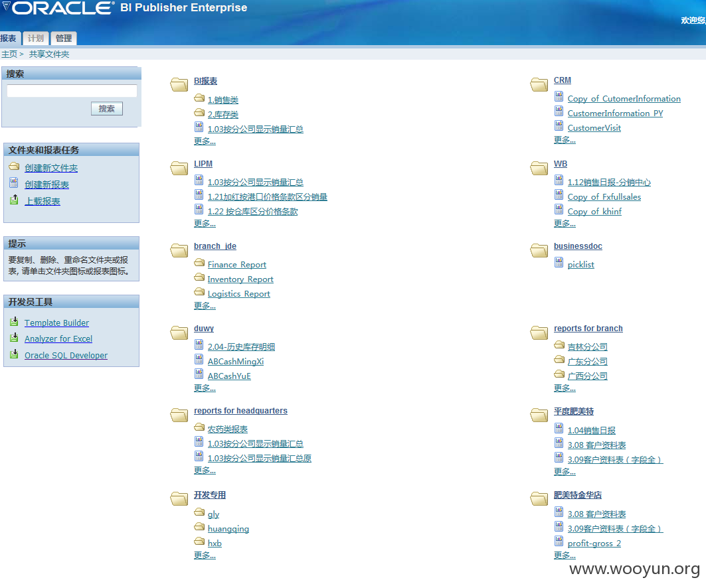Switch to the 管理 tab
The image size is (706, 588).
(x=64, y=38)
